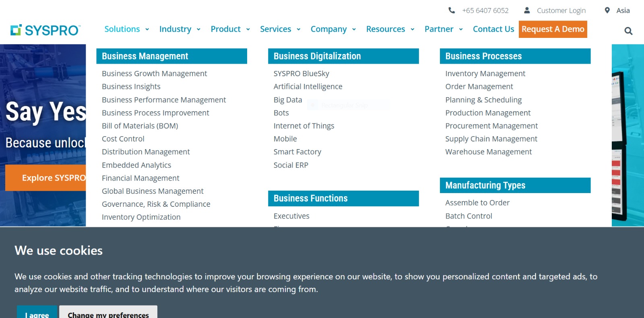
Task: Open Customer Login link
Action: 561,10
